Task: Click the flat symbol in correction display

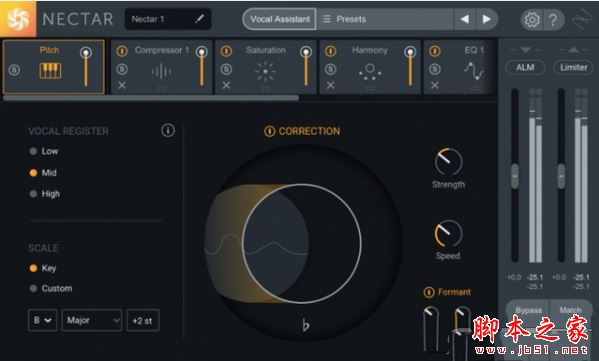Action: click(305, 325)
